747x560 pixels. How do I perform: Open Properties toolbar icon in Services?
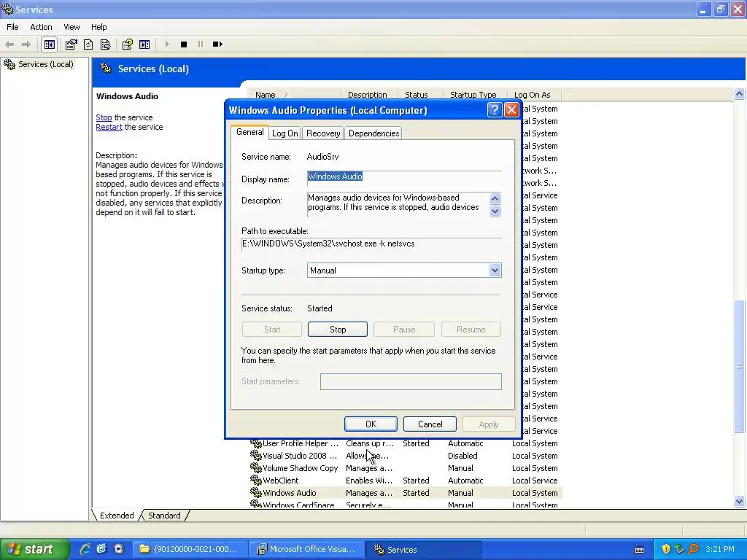click(71, 44)
